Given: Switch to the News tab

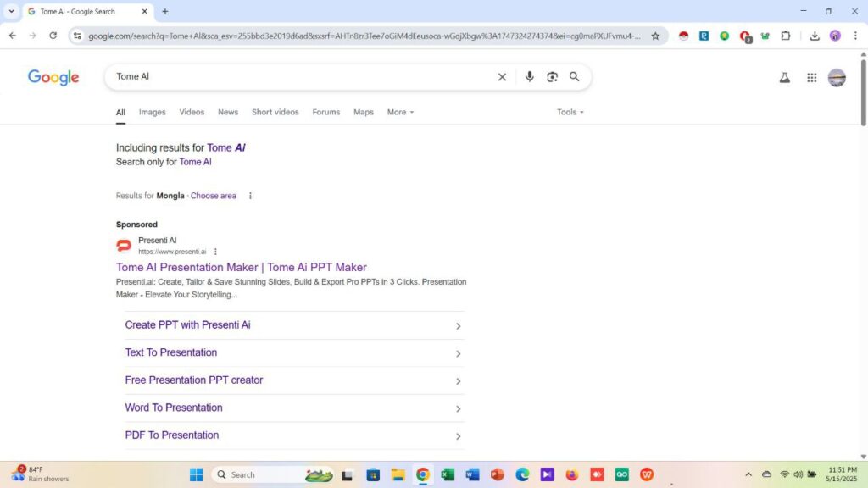Looking at the screenshot, I should click(x=227, y=112).
